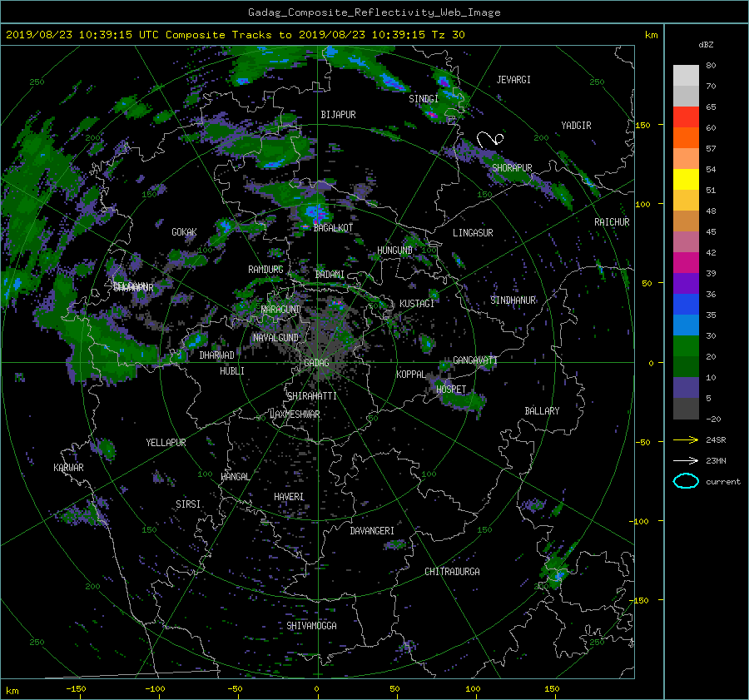Click the dBZ legend heading
The width and height of the screenshot is (749, 700).
pos(706,45)
